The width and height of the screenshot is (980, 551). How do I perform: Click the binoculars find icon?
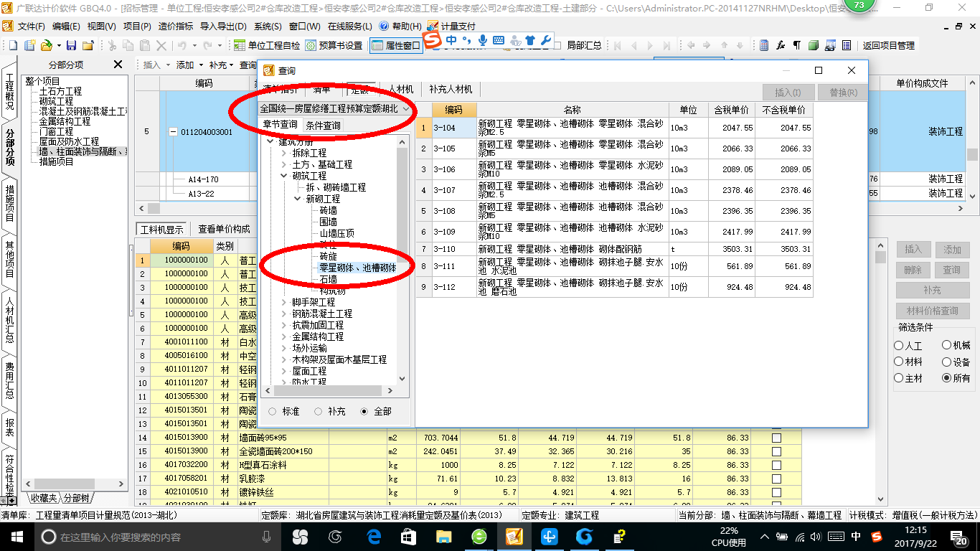830,45
